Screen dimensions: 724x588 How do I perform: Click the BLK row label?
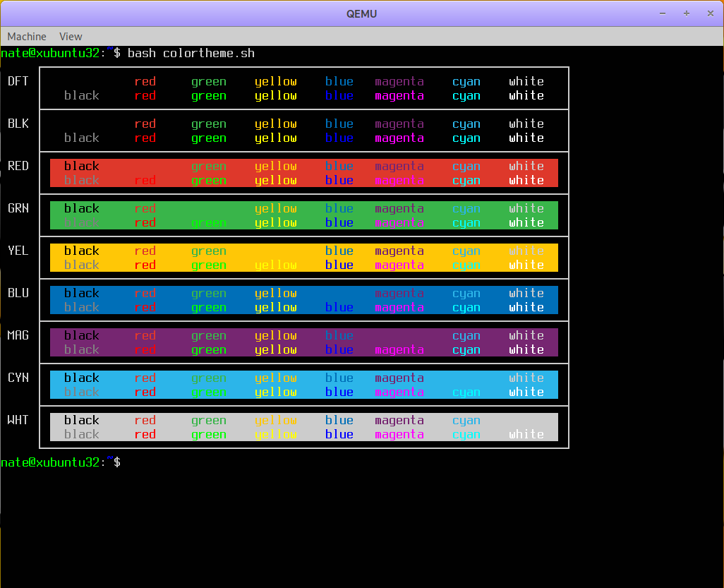pos(18,124)
